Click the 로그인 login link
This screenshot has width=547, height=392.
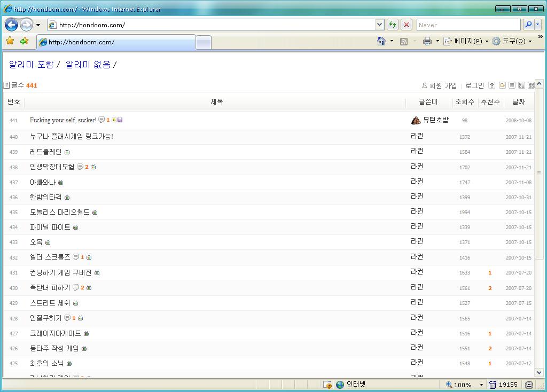tap(474, 85)
